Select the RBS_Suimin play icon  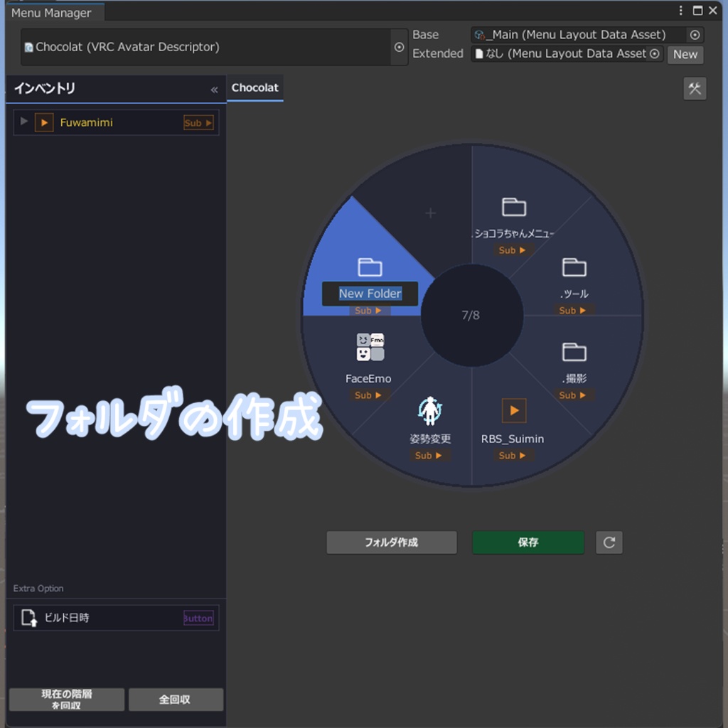click(513, 410)
